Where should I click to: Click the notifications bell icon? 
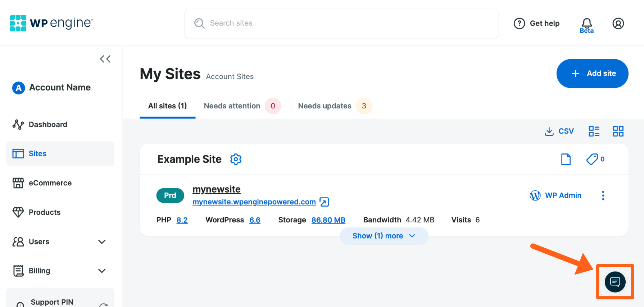click(x=586, y=24)
